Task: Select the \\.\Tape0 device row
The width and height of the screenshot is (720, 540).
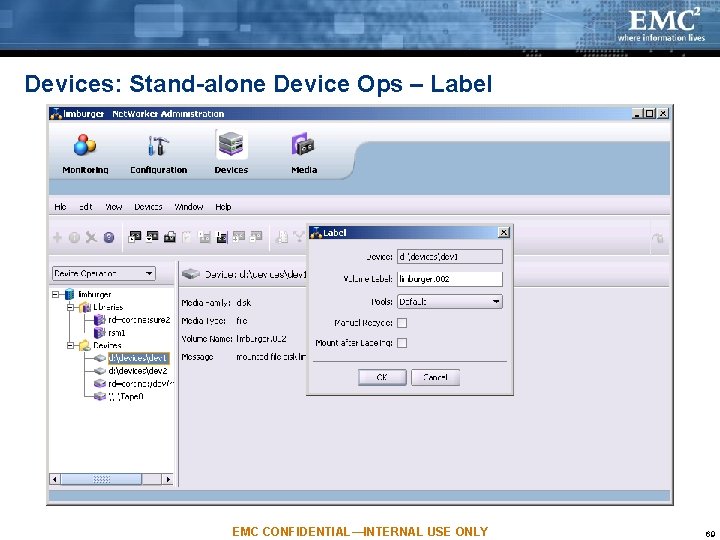Action: tap(126, 397)
